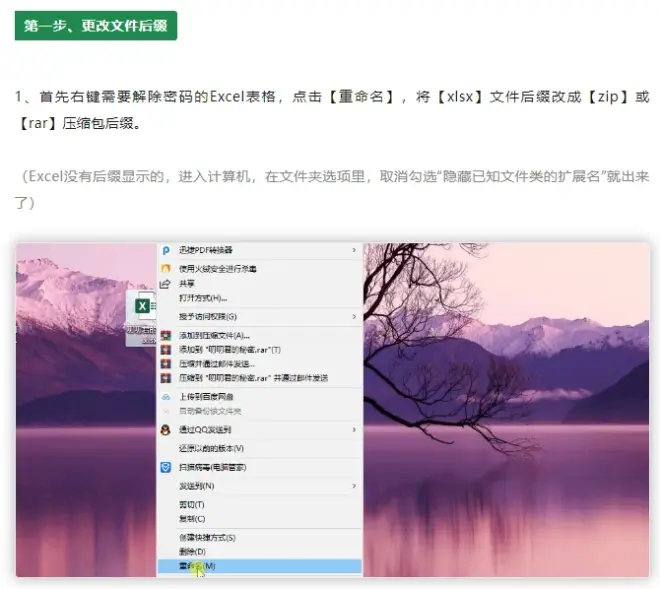The height and width of the screenshot is (589, 660).
Task: Click the QQ penguin icon
Action: coord(167,429)
